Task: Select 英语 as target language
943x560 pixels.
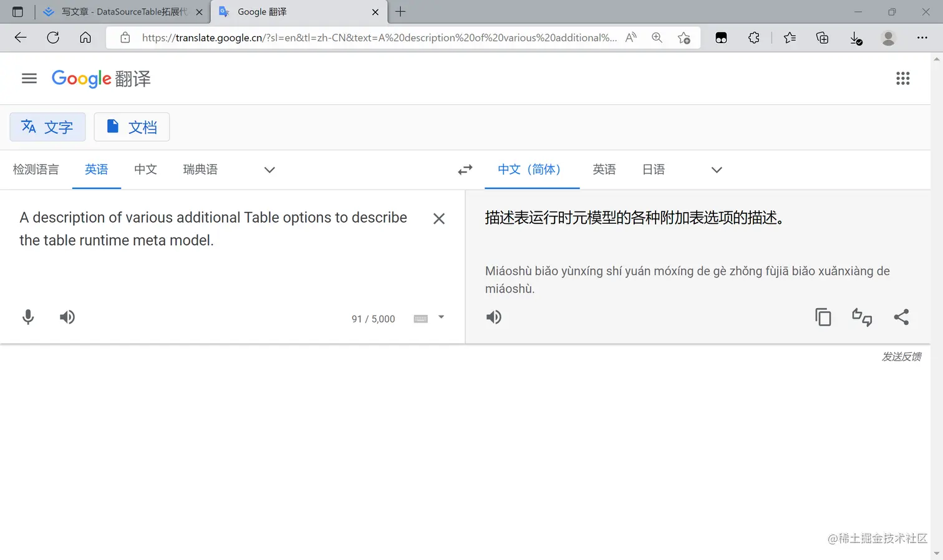Action: (604, 170)
